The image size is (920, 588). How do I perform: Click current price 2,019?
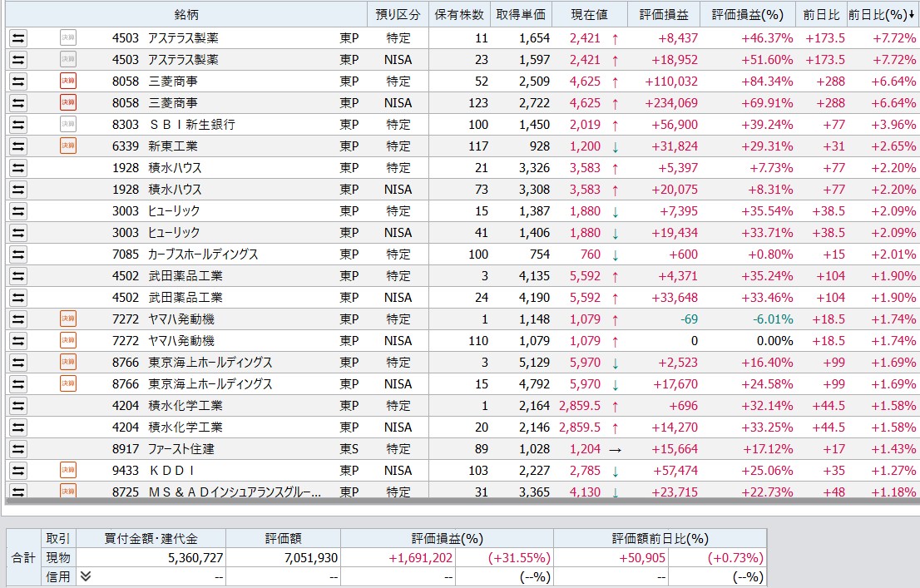[585, 125]
